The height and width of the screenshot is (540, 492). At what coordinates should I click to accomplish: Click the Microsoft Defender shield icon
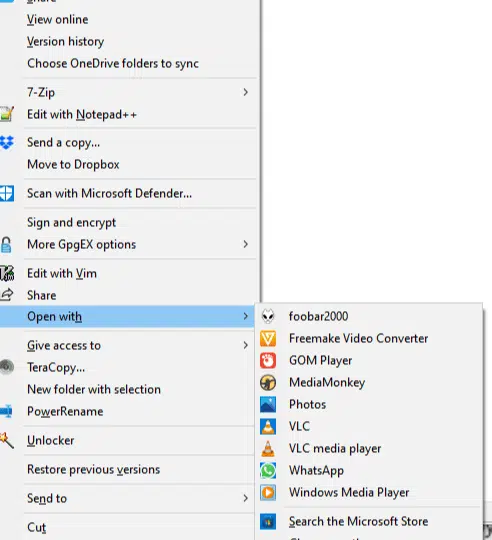click(7, 193)
